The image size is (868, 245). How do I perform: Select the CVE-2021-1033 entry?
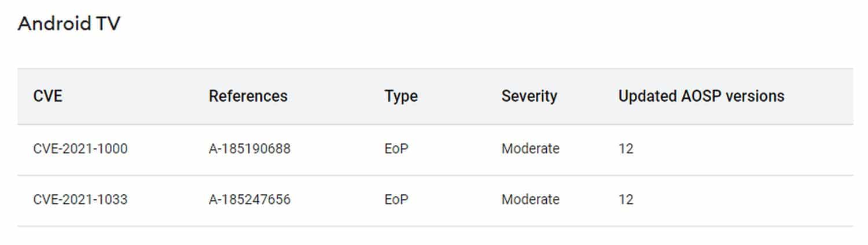click(x=80, y=200)
